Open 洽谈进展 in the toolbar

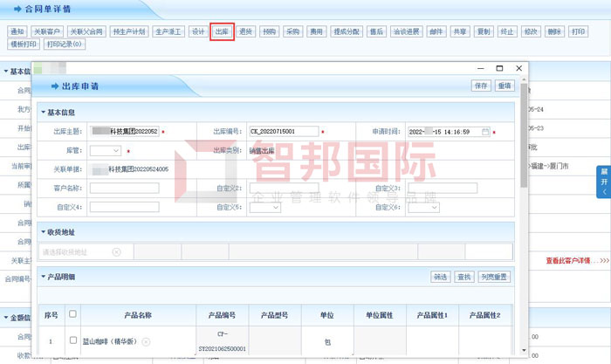[407, 31]
